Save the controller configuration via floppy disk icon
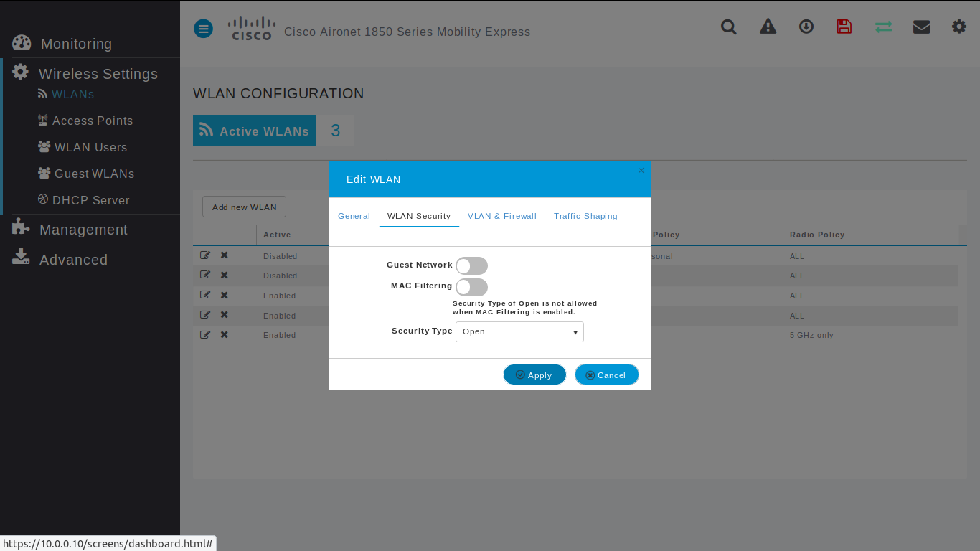Viewport: 980px width, 551px height. [844, 27]
